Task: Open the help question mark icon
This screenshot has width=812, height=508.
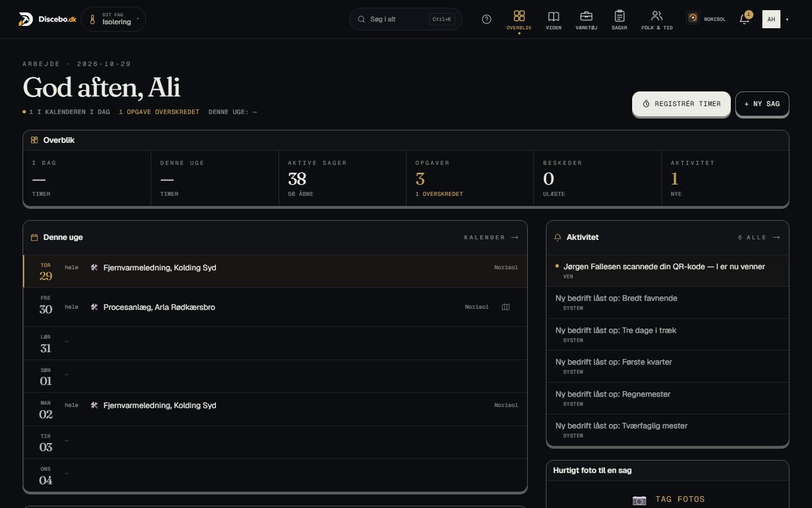Action: (x=487, y=19)
